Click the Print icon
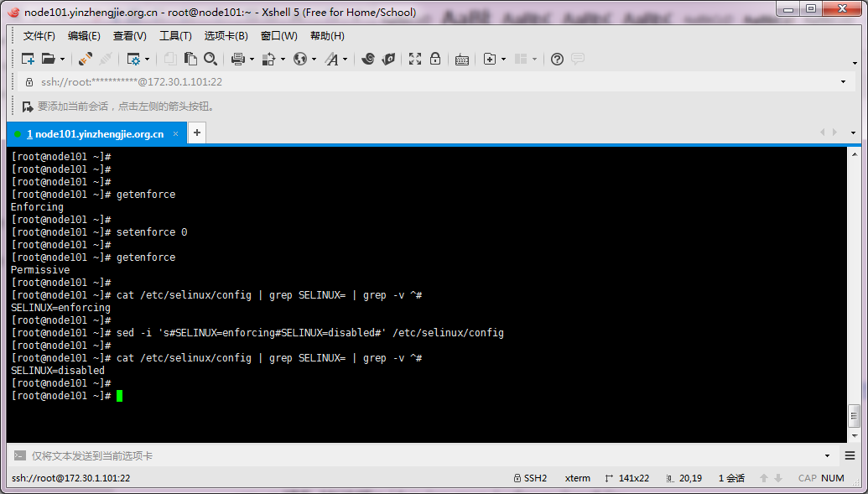Screen dimensions: 868x494 (238, 59)
